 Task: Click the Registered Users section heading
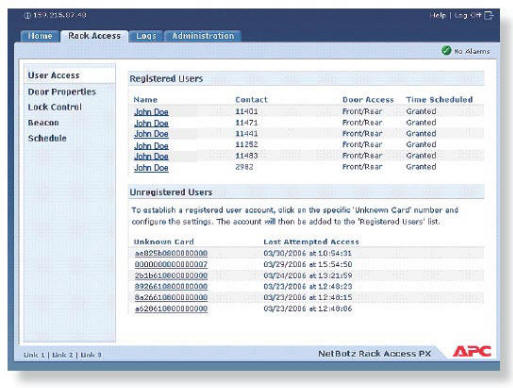(x=166, y=79)
